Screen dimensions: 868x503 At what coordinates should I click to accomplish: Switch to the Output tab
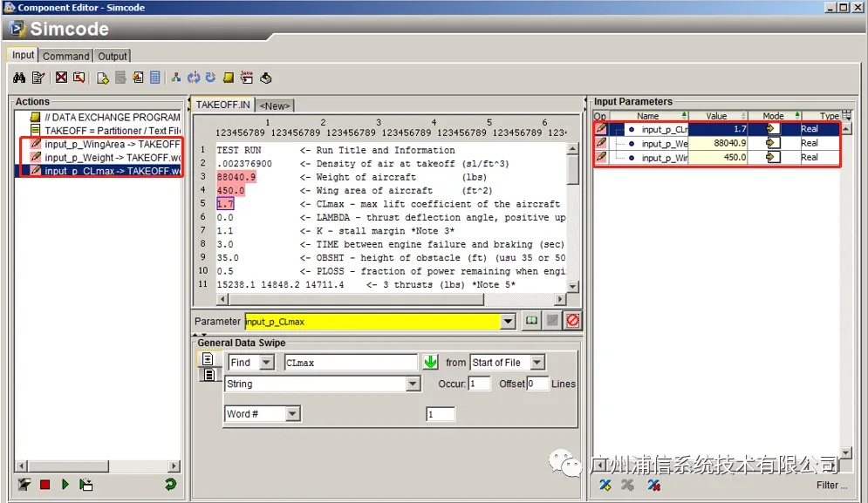(x=113, y=56)
